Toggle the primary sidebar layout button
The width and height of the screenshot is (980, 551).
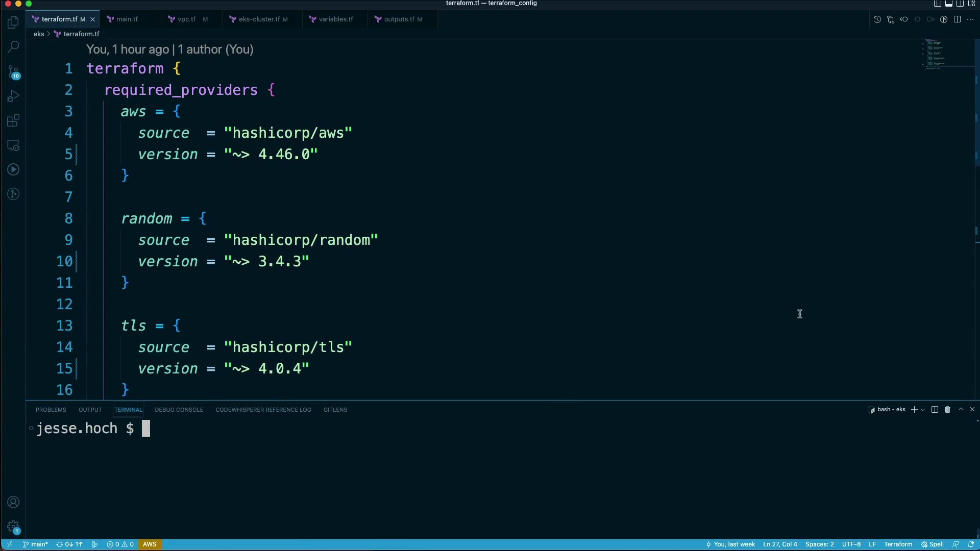click(x=938, y=4)
